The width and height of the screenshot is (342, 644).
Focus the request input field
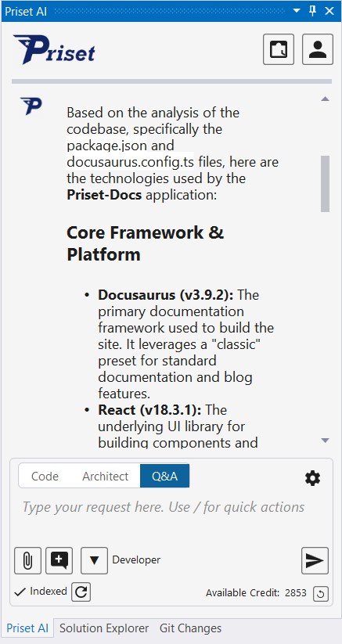tap(171, 516)
